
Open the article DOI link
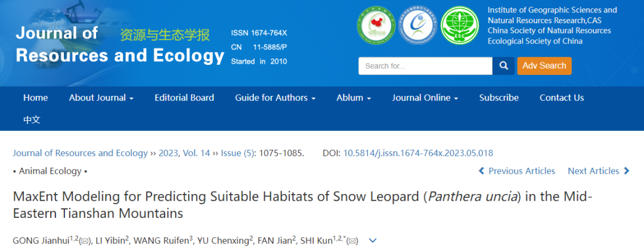pyautogui.click(x=418, y=153)
